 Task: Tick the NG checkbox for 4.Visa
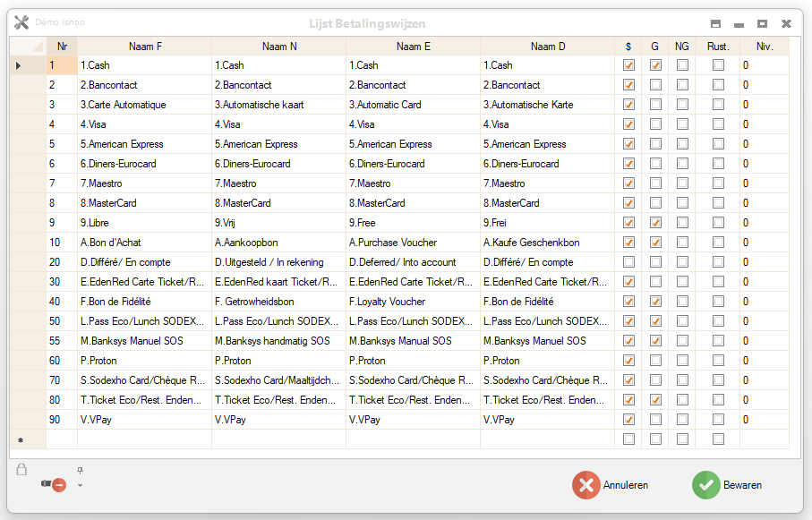(682, 124)
